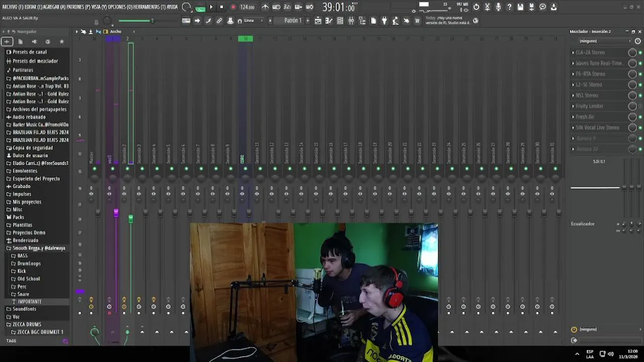Screen dimensions: 644x362
Task: Click the chat bubble icon
Action: tap(542, 7)
